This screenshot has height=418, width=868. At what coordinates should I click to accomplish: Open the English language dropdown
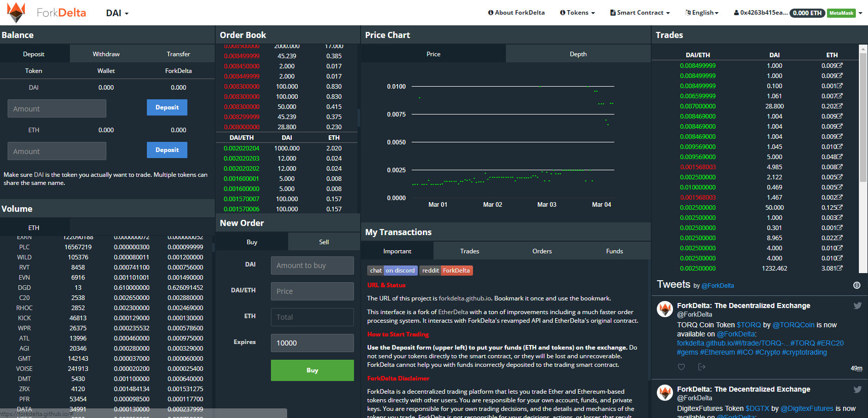coord(702,13)
